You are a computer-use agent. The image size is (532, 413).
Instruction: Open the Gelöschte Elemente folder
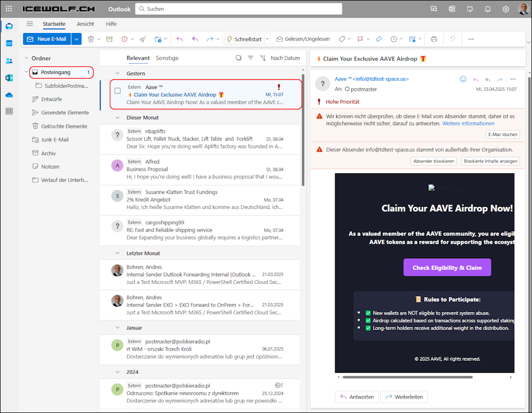point(64,126)
